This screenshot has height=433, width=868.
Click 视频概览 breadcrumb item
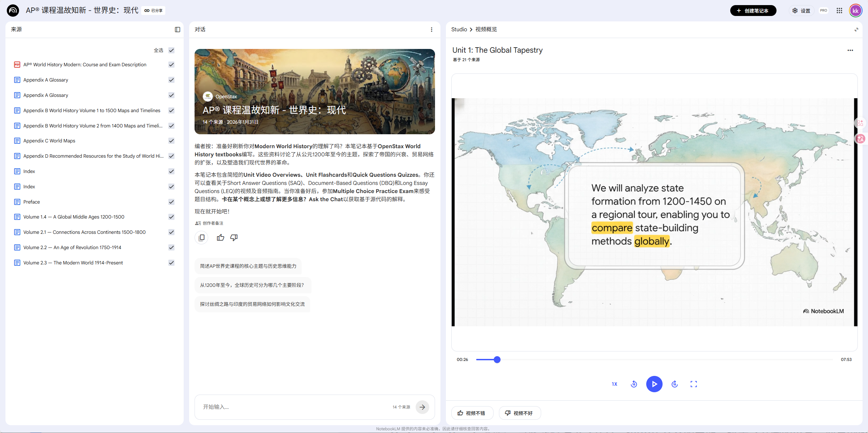486,30
